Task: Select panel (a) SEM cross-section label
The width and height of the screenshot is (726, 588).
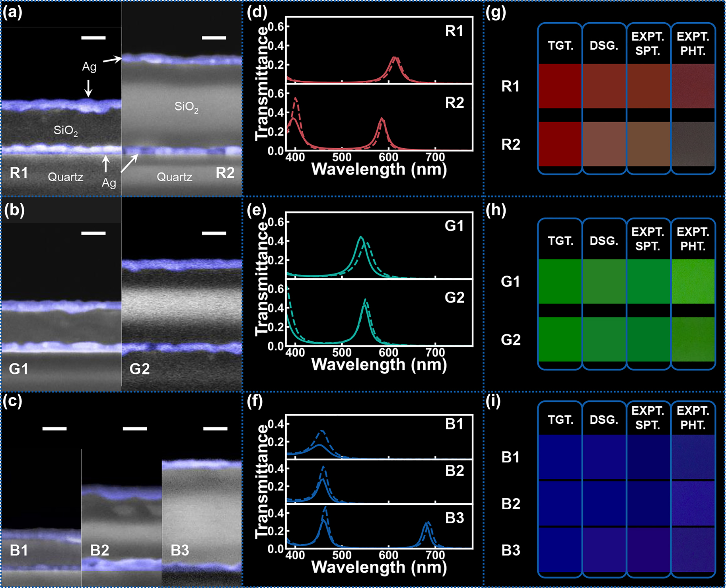Action: (x=12, y=12)
